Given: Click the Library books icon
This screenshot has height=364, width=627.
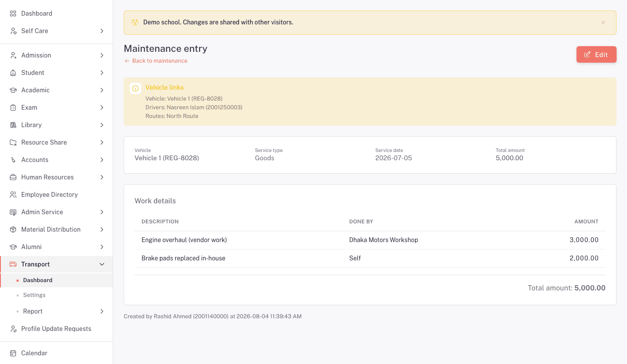Looking at the screenshot, I should point(13,125).
